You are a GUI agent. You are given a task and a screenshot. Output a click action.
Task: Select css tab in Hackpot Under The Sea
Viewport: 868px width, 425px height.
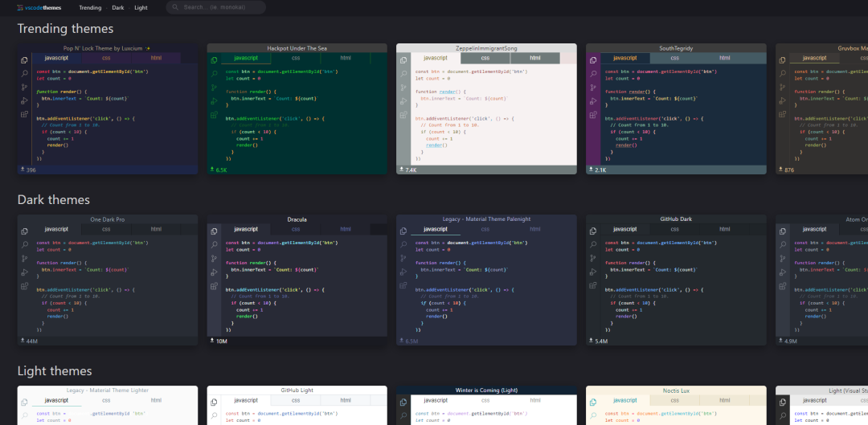(296, 58)
